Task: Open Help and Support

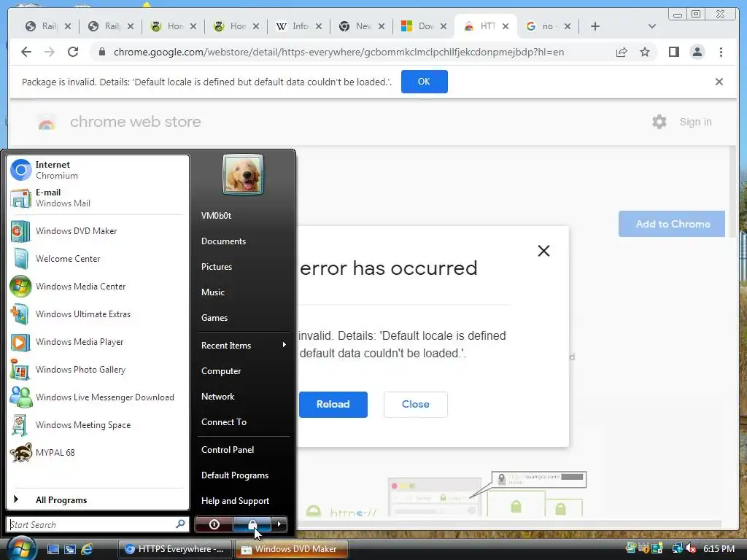Action: coord(235,500)
